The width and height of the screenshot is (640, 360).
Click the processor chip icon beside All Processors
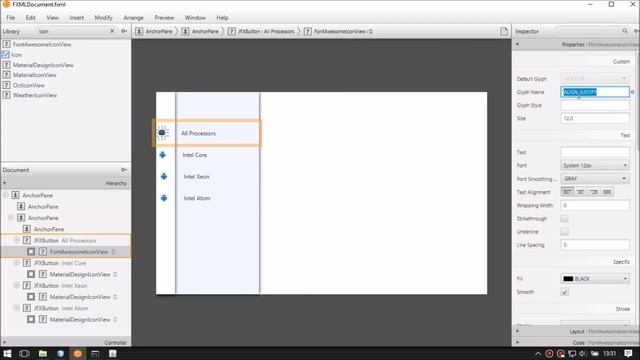click(x=162, y=133)
